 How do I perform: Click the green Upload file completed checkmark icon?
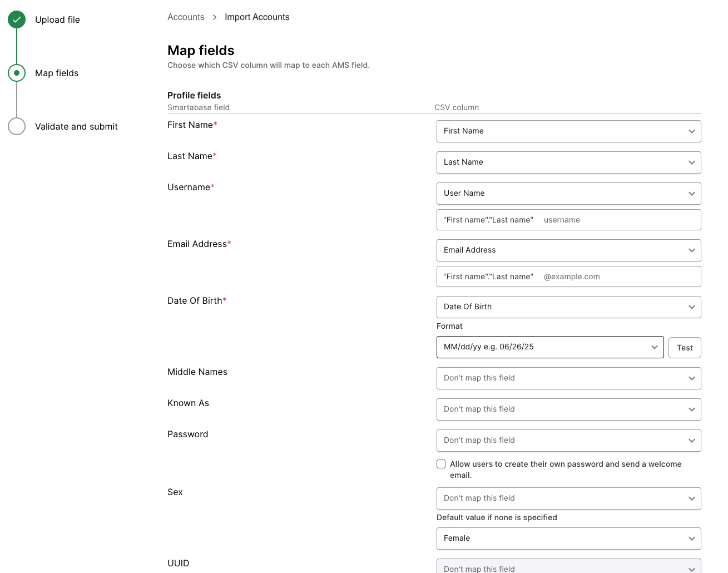(x=16, y=19)
